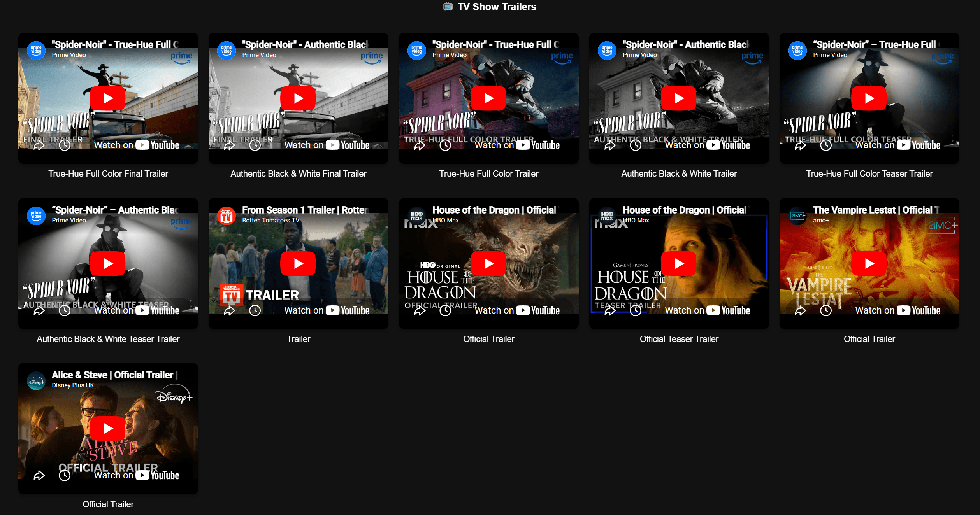Viewport: 980px width, 515px height.
Task: Watch later clock on The Vampire Lestat trailer
Action: coord(826,311)
